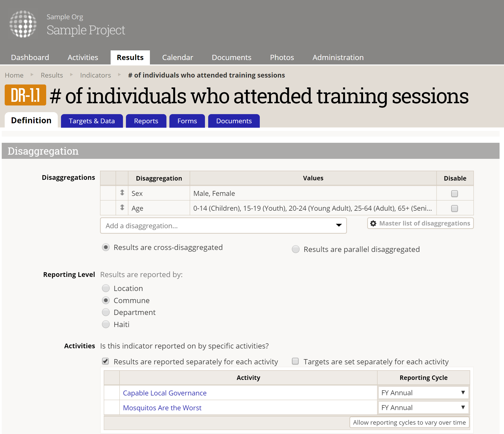Click the Age row reorder arrow icon

click(x=122, y=207)
